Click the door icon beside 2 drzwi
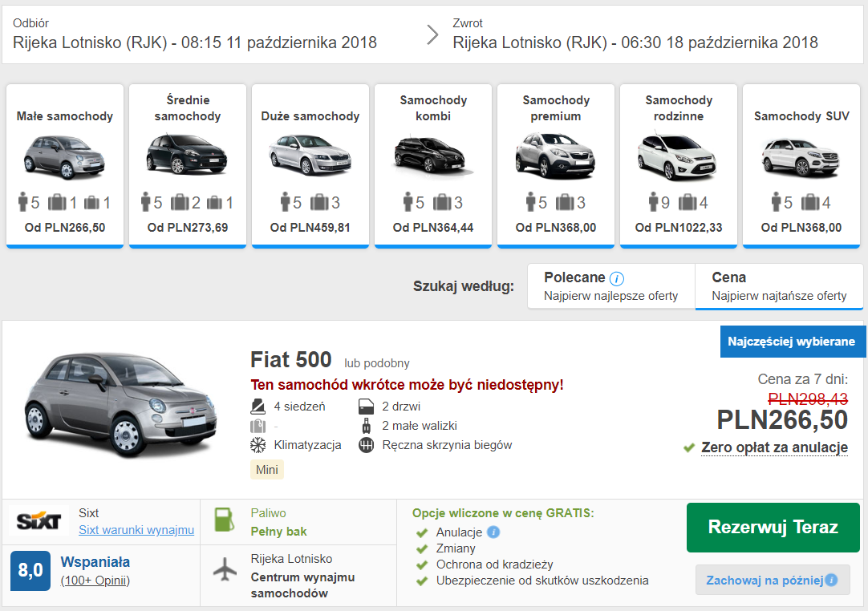The image size is (868, 611). 368,406
